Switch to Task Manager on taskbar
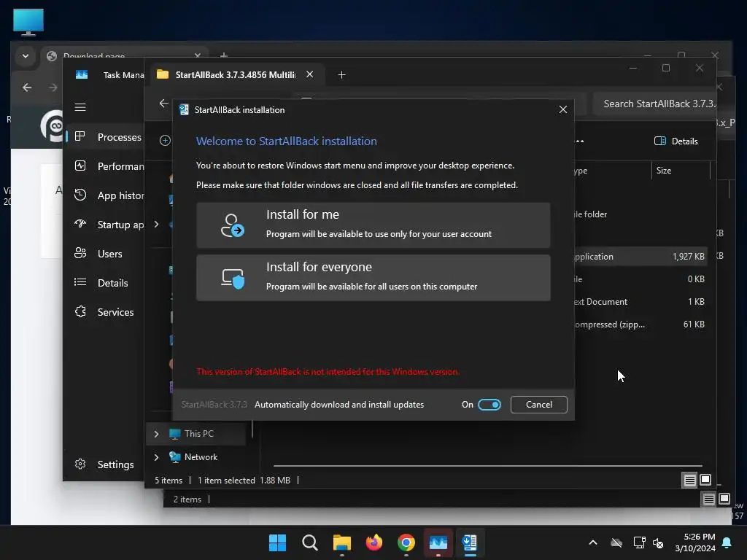This screenshot has width=747, height=560. coord(438,542)
